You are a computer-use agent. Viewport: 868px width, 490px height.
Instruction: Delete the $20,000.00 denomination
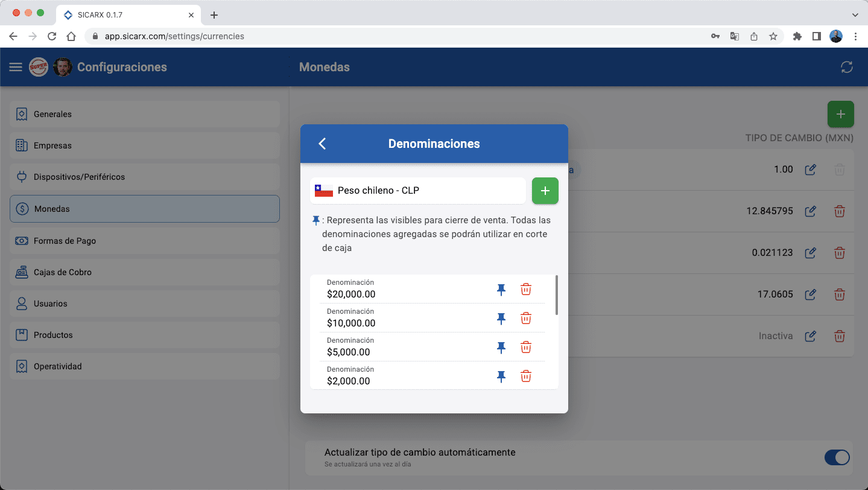click(525, 289)
